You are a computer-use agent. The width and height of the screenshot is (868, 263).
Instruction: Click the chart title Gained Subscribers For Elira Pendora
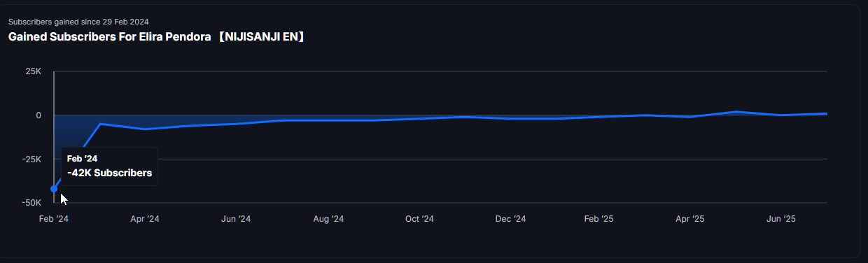click(x=157, y=36)
